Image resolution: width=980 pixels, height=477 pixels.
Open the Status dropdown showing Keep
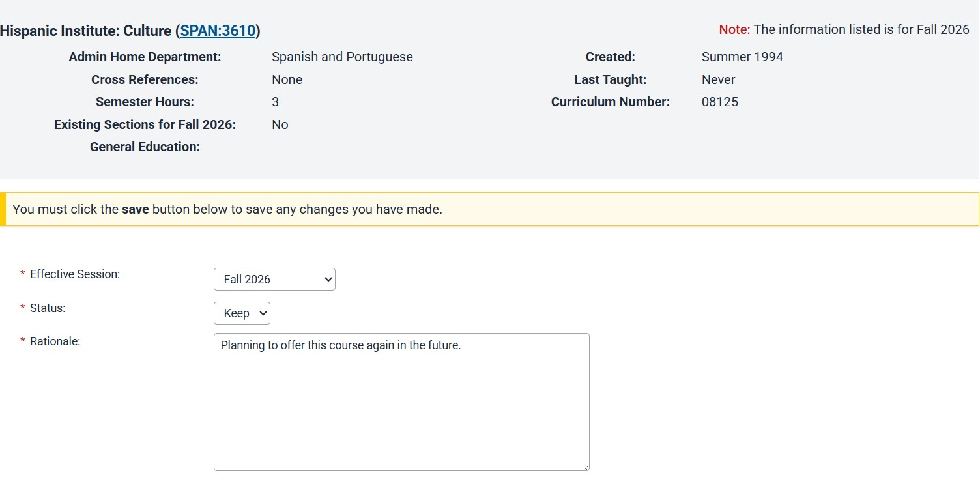[242, 313]
